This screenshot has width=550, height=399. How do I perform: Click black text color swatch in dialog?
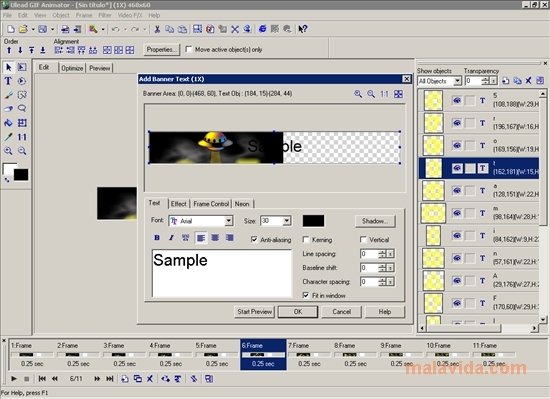point(313,221)
